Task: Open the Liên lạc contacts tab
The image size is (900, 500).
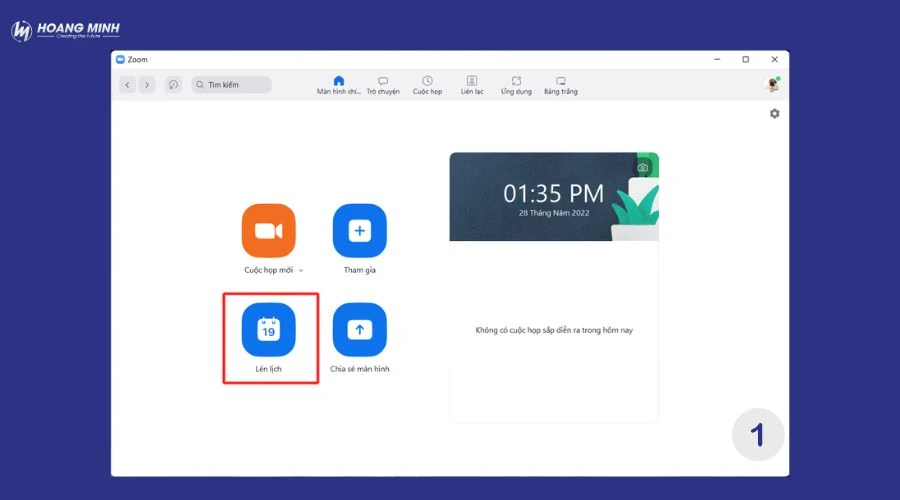Action: click(472, 85)
